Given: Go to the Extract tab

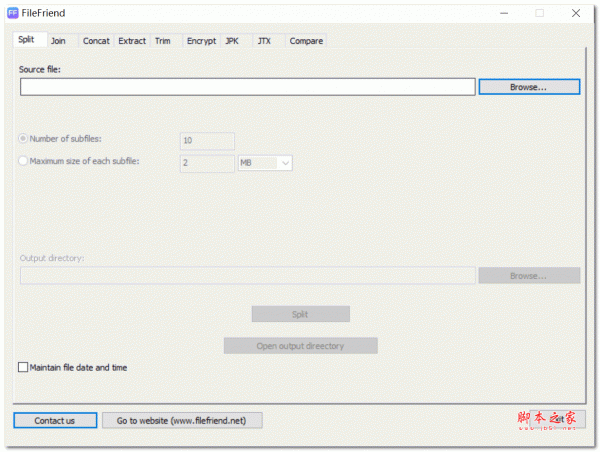Looking at the screenshot, I should (x=132, y=41).
